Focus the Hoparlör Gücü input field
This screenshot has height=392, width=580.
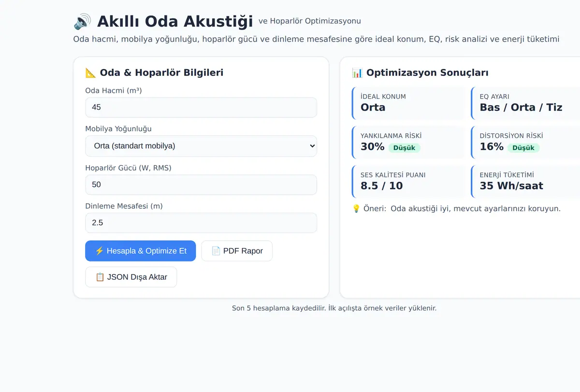(x=201, y=185)
